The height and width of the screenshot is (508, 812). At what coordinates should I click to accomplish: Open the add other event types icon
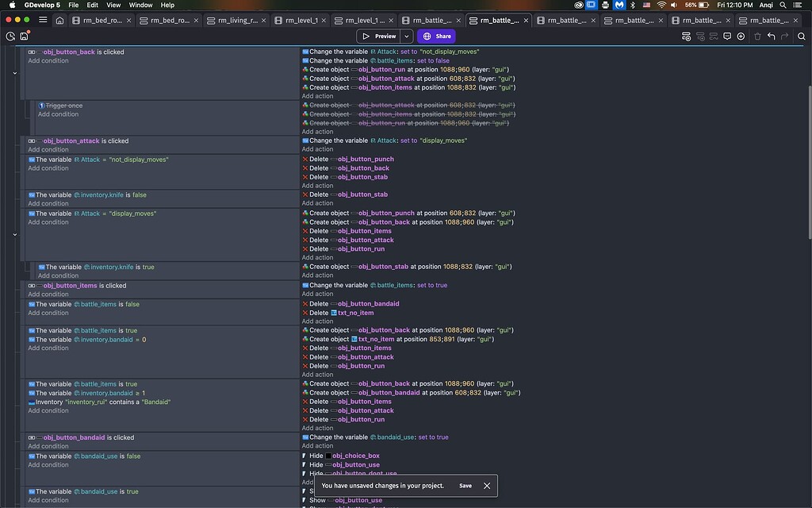713,37
